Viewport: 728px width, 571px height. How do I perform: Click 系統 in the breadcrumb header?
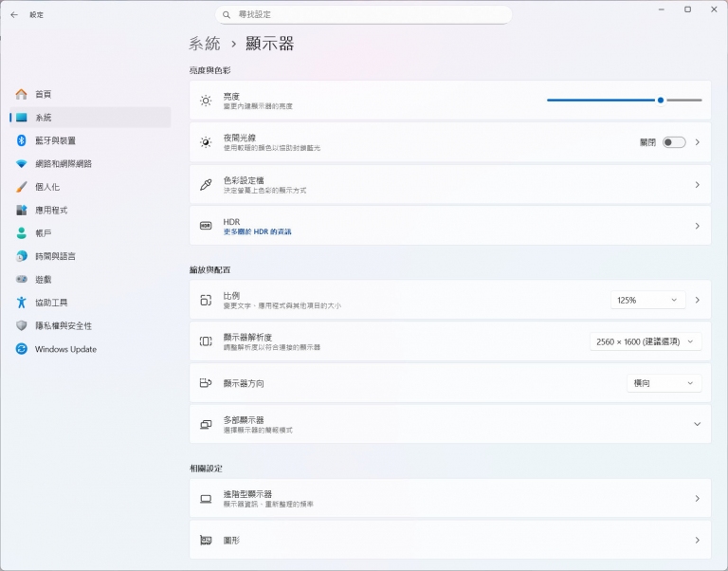click(x=205, y=44)
